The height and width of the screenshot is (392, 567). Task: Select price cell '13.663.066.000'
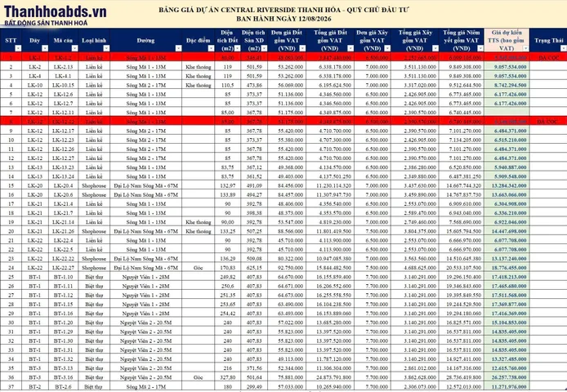pyautogui.click(x=507, y=194)
